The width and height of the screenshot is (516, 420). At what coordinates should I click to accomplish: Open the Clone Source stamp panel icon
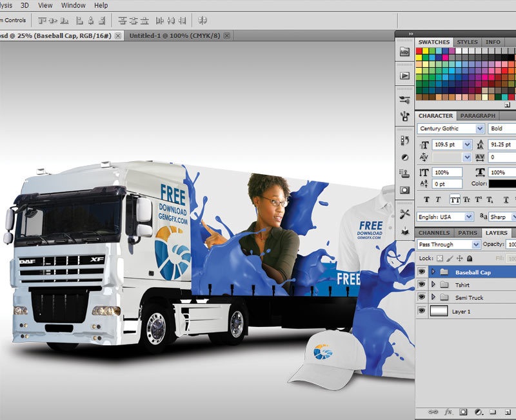point(404,173)
